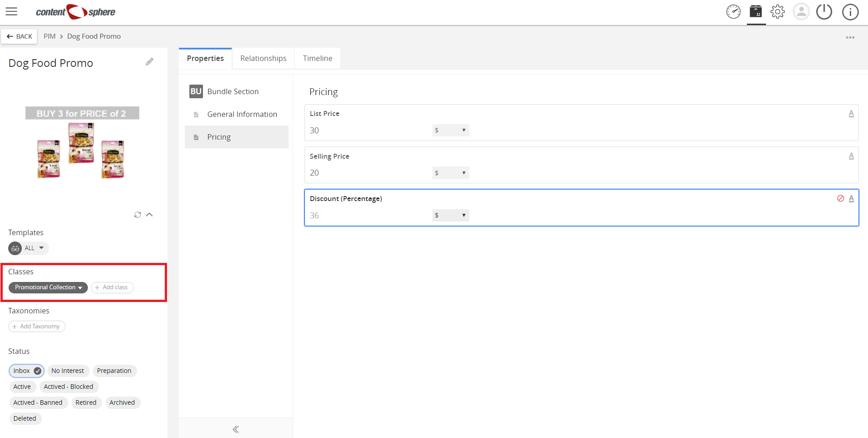The height and width of the screenshot is (438, 868).
Task: Click the Selling Price value field
Action: 369,173
